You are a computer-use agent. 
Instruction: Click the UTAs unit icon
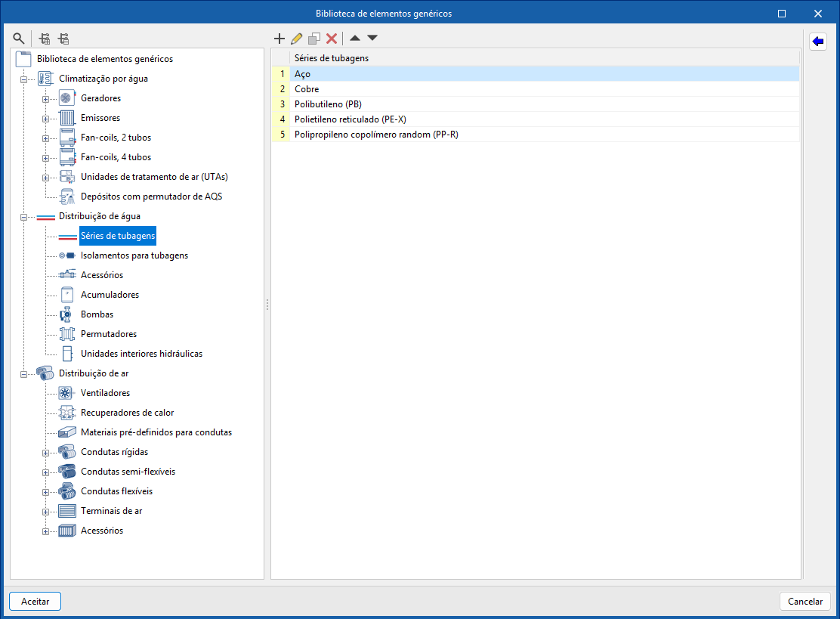point(66,177)
